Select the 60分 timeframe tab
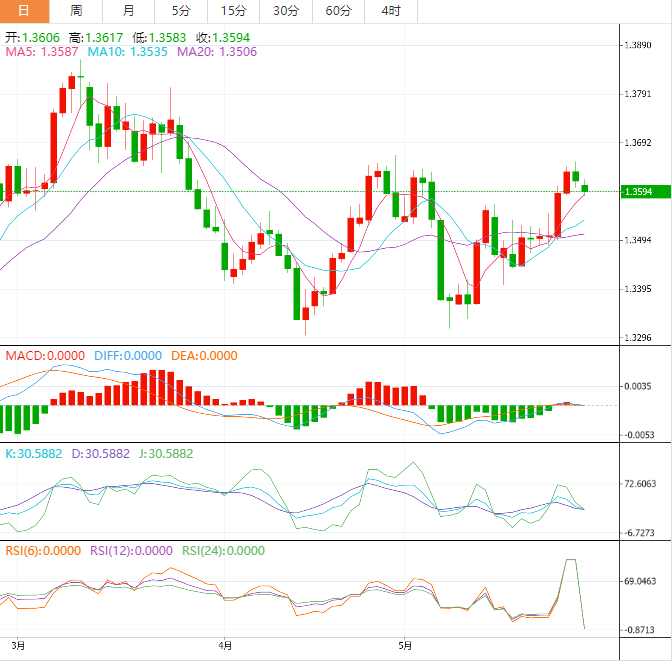The width and height of the screenshot is (672, 662). (x=338, y=11)
